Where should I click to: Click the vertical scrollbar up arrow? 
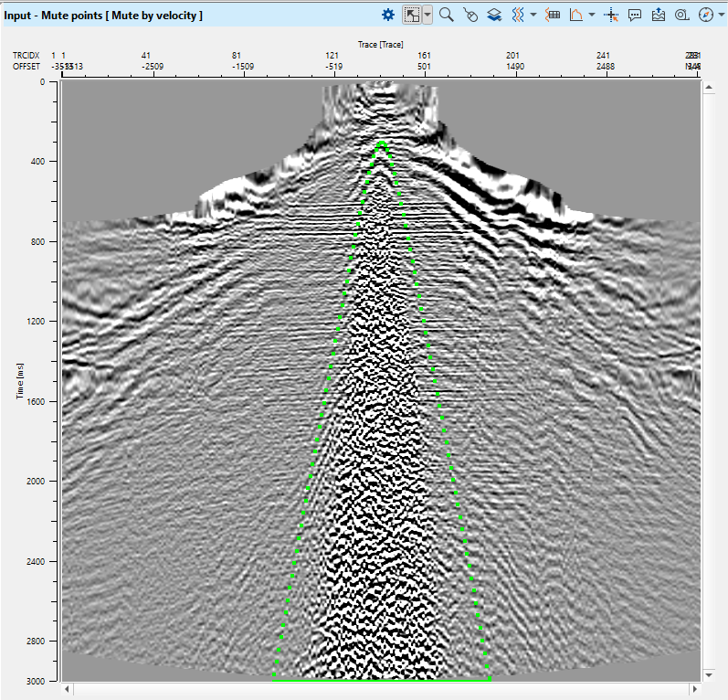point(709,86)
